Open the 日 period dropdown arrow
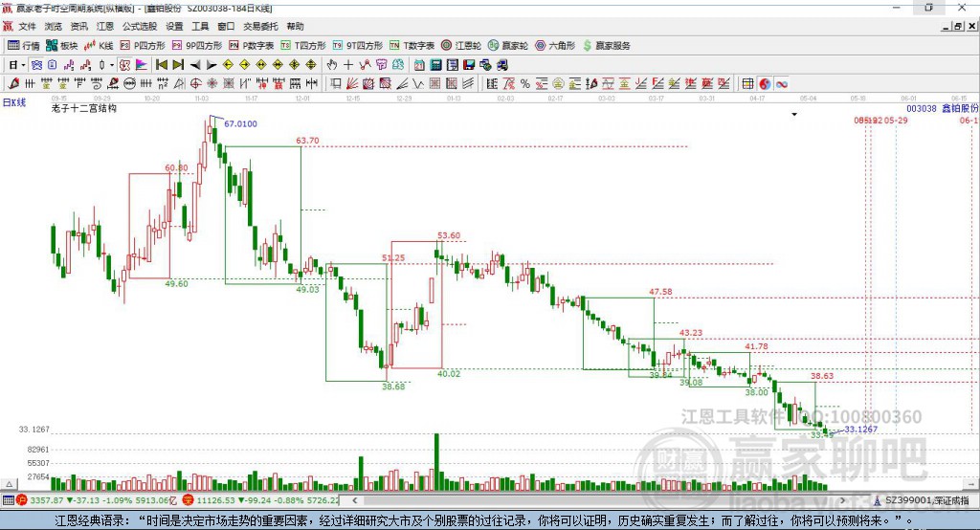This screenshot has width=980, height=530. pos(23,65)
